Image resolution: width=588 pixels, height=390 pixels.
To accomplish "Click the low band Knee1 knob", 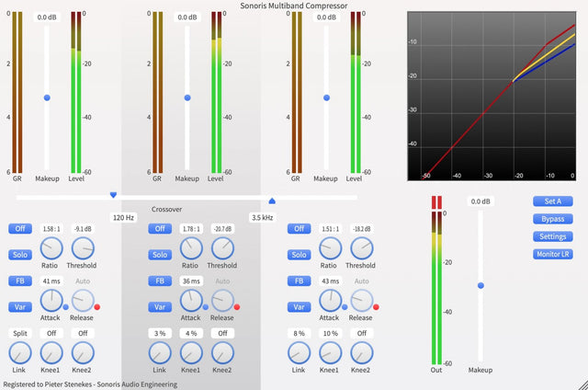I will coord(52,352).
